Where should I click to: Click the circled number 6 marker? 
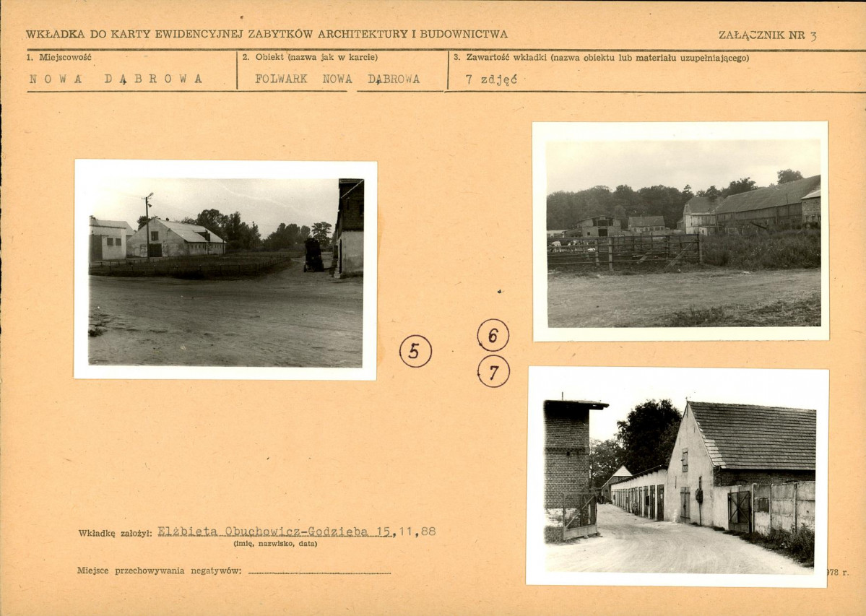493,335
